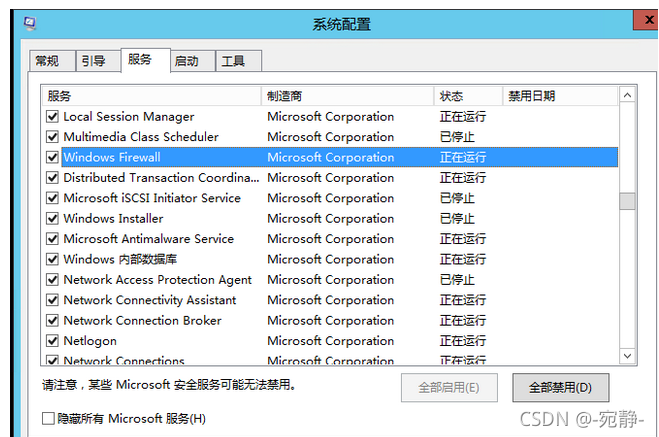Screen dimensions: 659x437
Task: Uncheck Local Session Manager service
Action: pos(52,116)
